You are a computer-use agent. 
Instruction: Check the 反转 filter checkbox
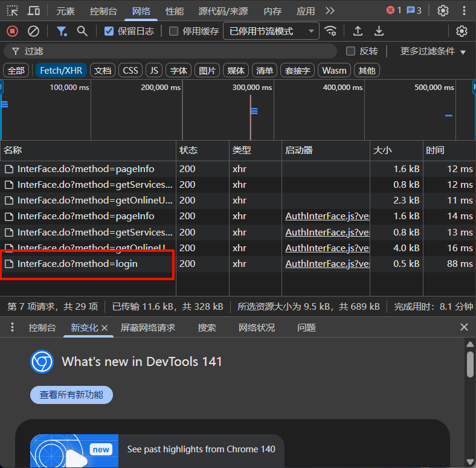click(x=350, y=51)
